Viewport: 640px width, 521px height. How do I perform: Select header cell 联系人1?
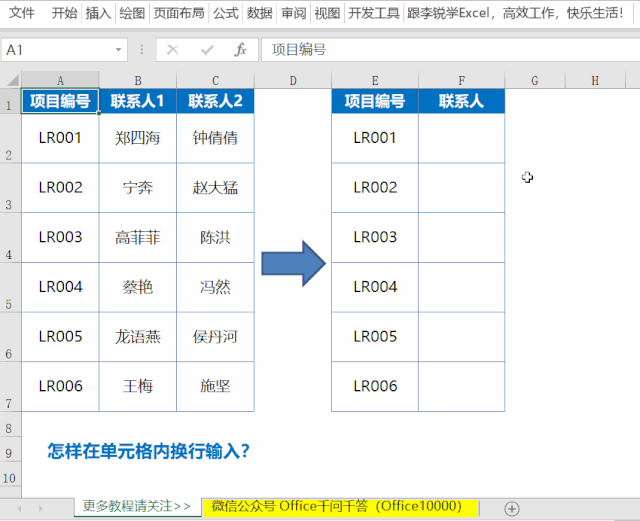(x=138, y=101)
